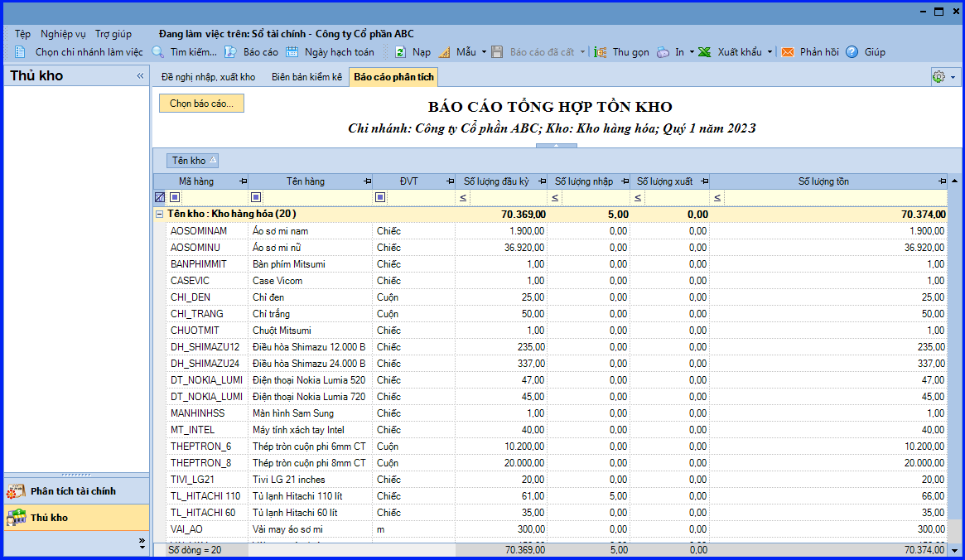Click the Thu gọn collapse icon

[x=600, y=52]
